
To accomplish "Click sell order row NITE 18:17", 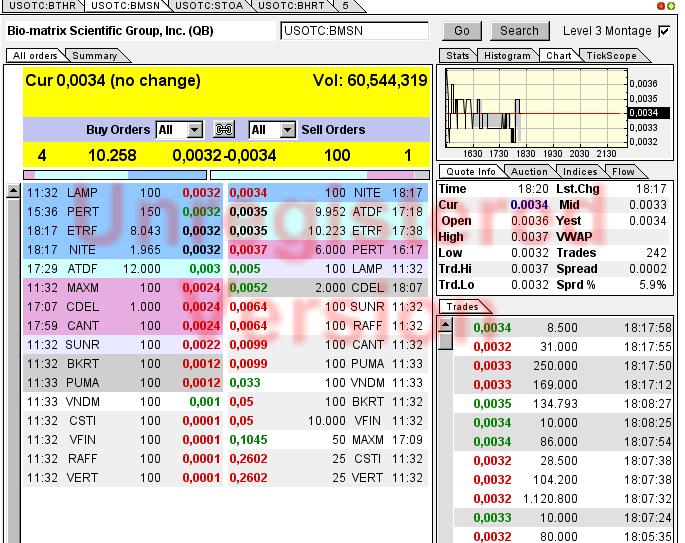I will click(328, 193).
